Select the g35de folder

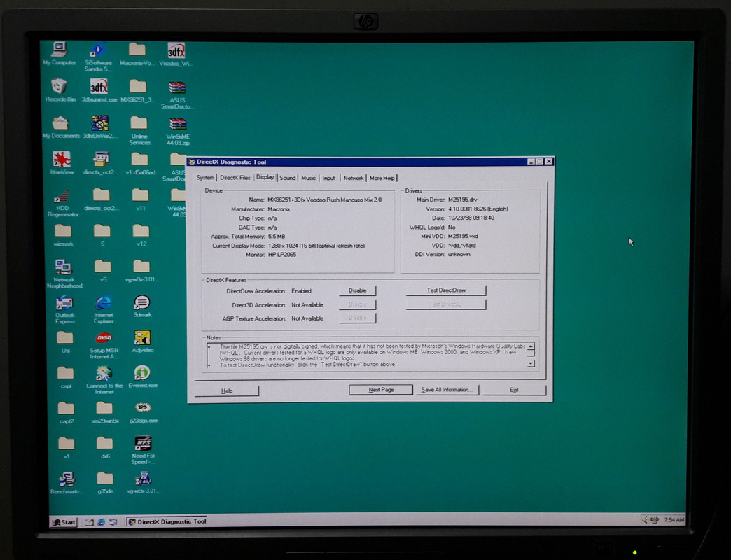coord(105,483)
